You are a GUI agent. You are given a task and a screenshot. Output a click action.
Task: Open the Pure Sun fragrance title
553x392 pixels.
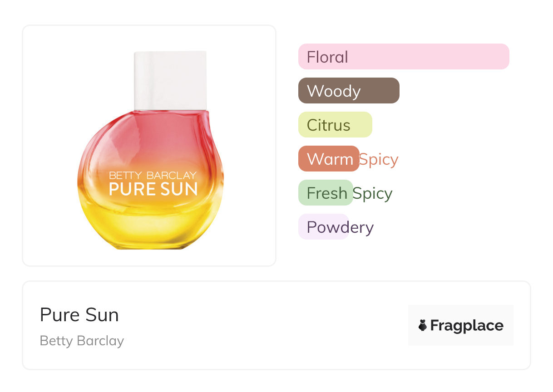(x=79, y=315)
